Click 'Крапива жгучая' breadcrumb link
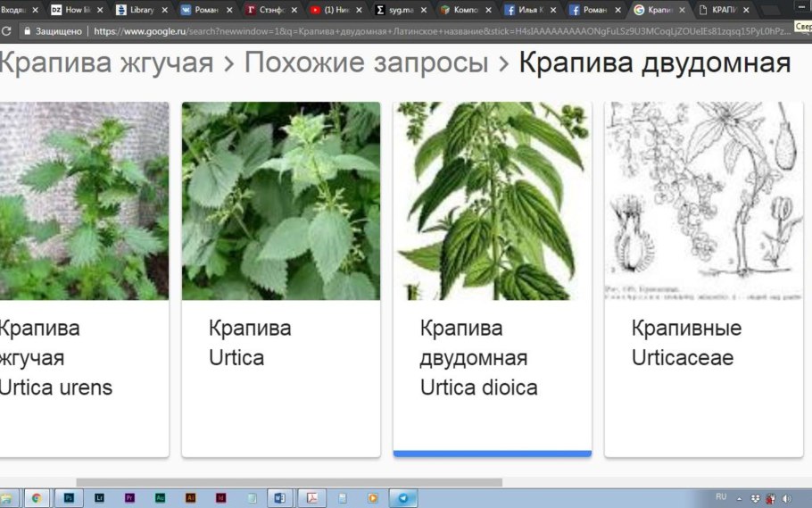Viewport: 812px width, 508px height. 106,63
